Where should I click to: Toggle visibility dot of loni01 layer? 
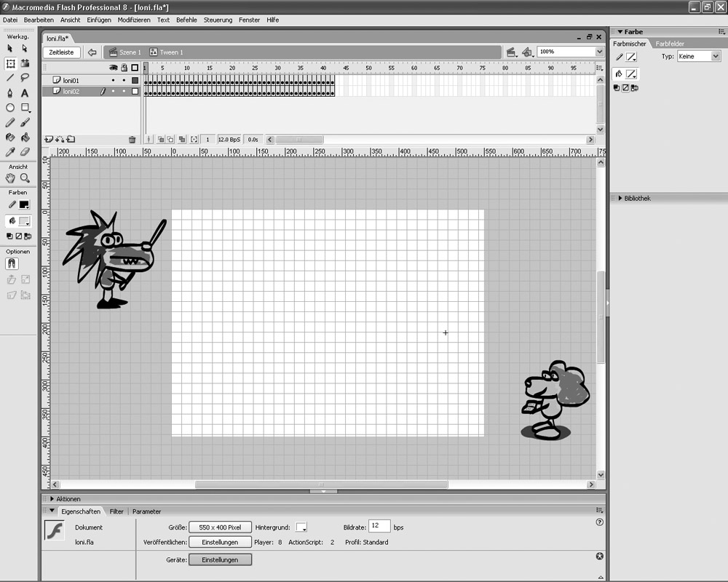pos(113,80)
